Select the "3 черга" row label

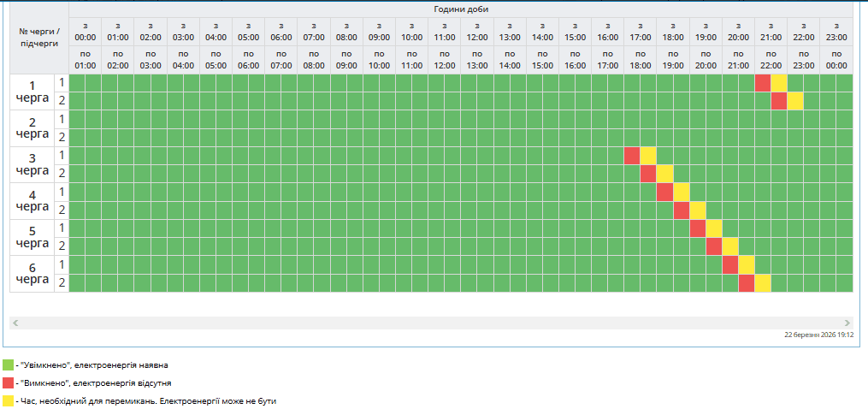coord(32,164)
